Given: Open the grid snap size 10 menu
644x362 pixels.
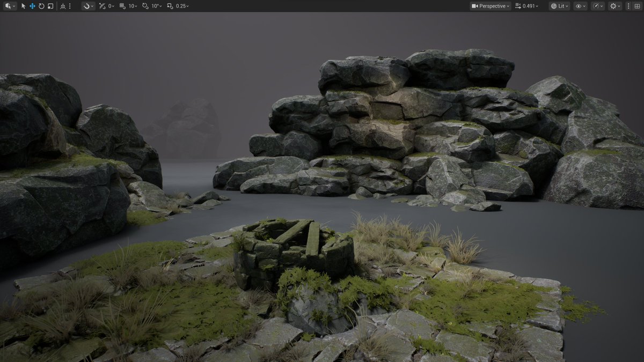Looking at the screenshot, I should click(x=128, y=6).
